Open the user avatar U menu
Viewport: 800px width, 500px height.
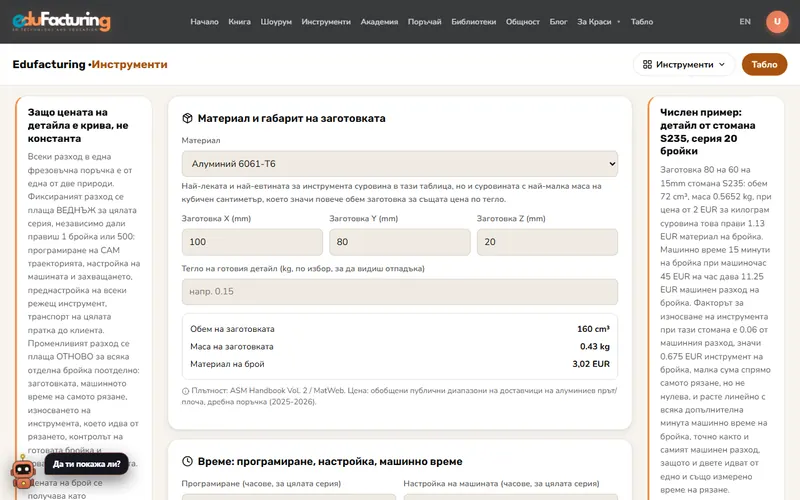coord(777,21)
